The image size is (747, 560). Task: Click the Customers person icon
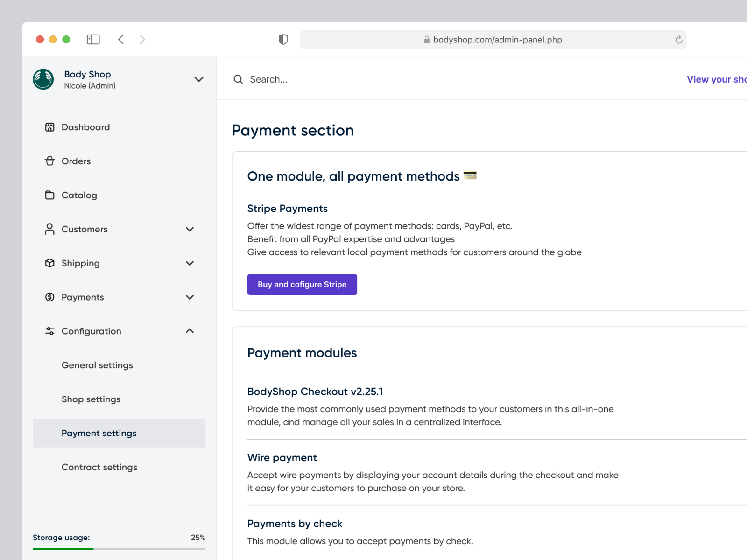pyautogui.click(x=49, y=229)
